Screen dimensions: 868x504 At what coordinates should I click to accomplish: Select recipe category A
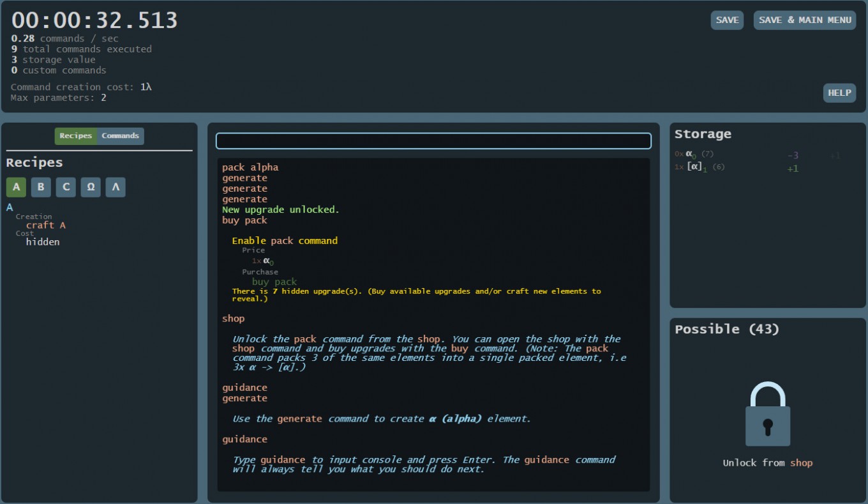[x=16, y=187]
